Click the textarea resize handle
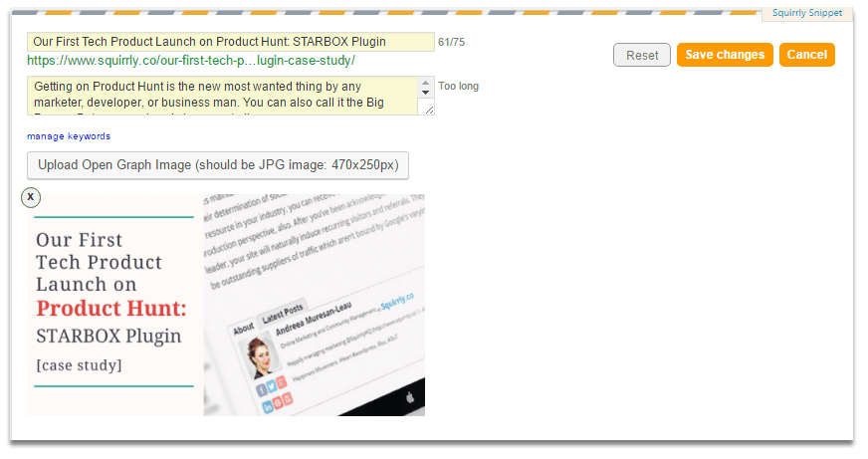The image size is (868, 459). pos(429,111)
